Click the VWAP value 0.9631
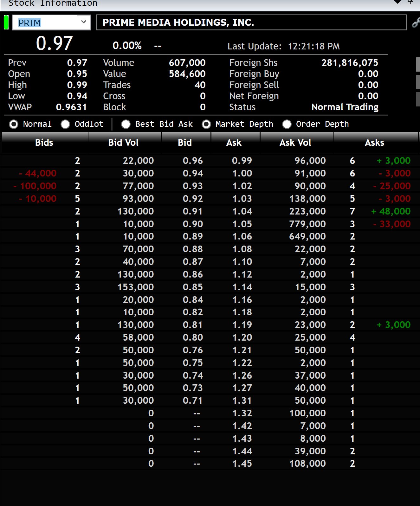Viewport: 420px width, 506px height. [x=72, y=107]
